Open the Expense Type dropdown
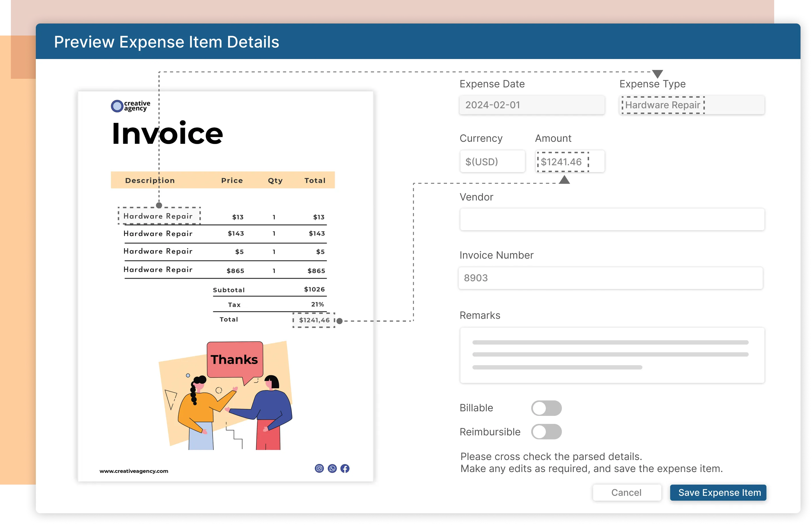 tap(692, 105)
